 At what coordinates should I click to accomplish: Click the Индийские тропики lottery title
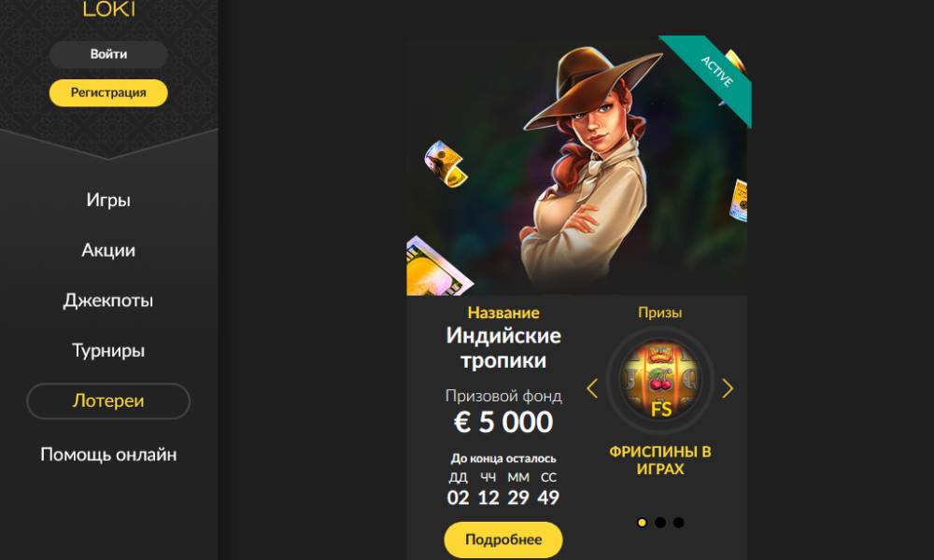[x=503, y=347]
